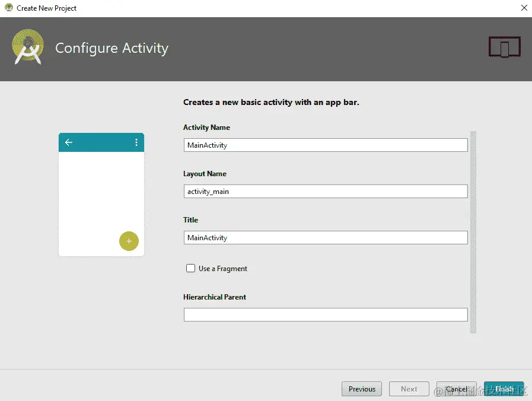Image resolution: width=532 pixels, height=401 pixels.
Task: Click the Android Studio logo in header
Action: tap(28, 47)
